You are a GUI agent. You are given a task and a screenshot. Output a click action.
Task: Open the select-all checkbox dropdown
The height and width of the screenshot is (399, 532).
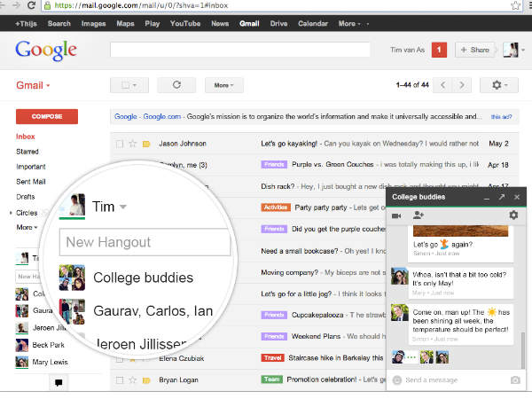(x=129, y=85)
